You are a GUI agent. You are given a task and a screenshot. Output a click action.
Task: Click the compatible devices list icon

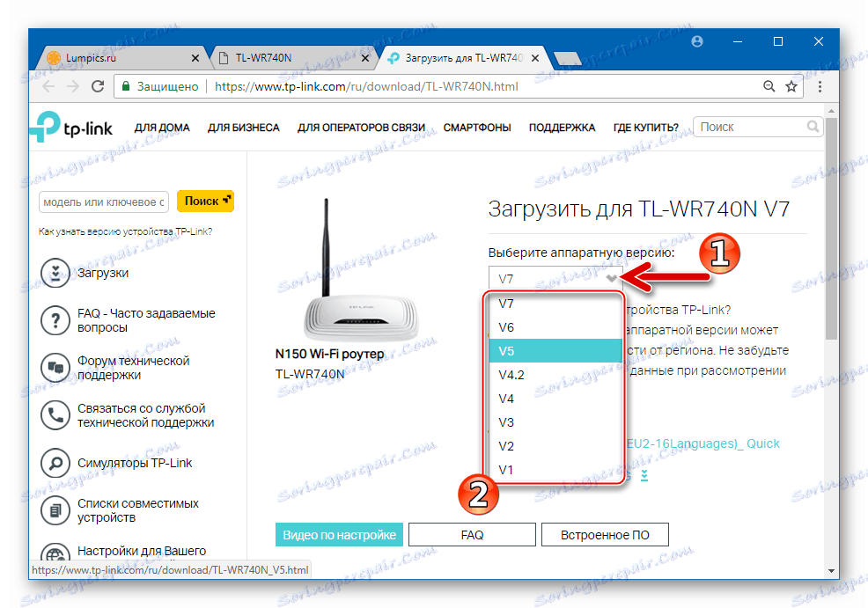tap(55, 510)
